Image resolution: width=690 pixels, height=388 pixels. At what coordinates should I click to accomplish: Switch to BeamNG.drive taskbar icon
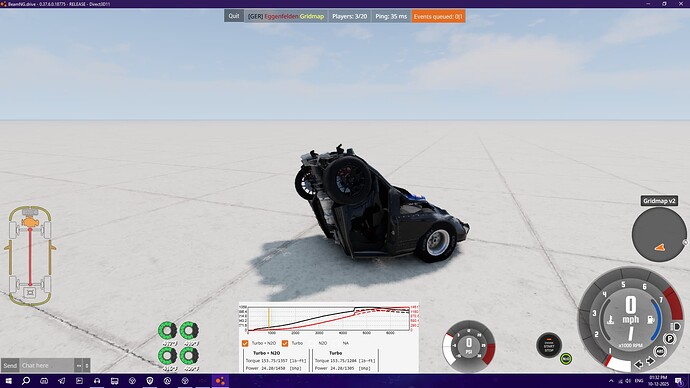point(220,381)
